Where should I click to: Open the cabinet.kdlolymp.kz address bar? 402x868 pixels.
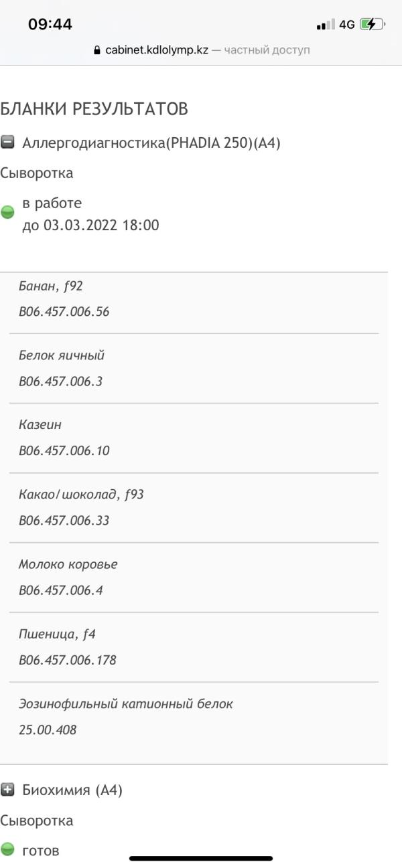tap(201, 50)
